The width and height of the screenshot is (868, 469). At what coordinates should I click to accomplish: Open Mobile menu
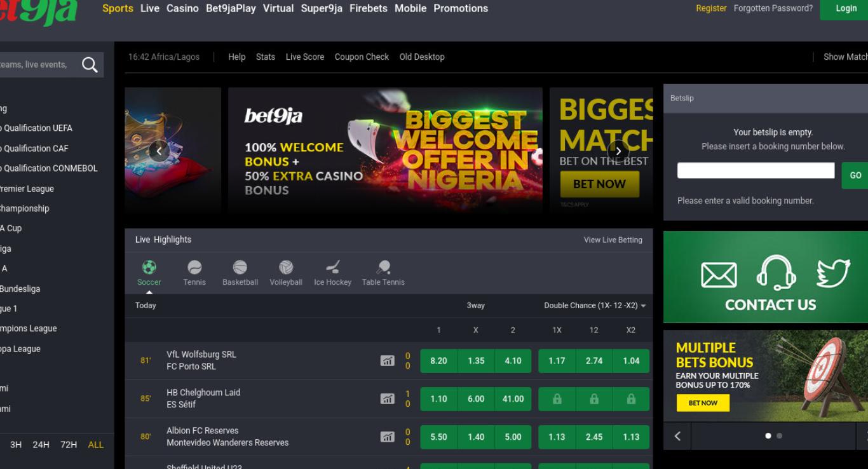pos(410,8)
